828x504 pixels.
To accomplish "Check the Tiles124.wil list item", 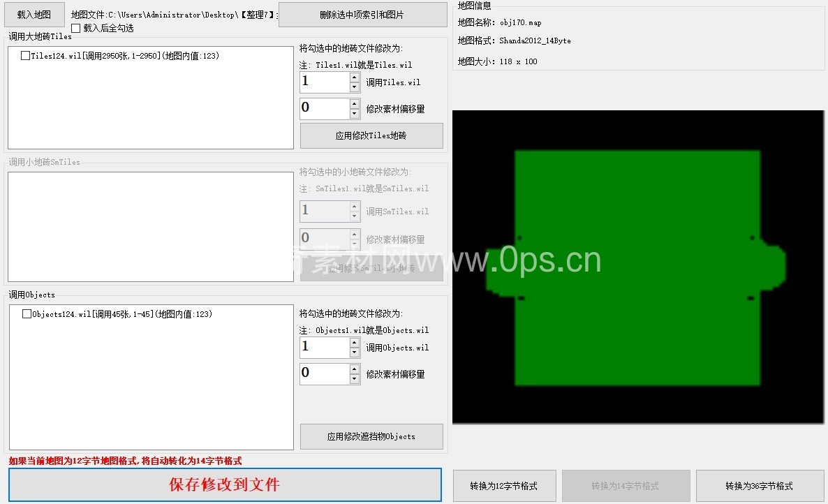I will tap(26, 56).
